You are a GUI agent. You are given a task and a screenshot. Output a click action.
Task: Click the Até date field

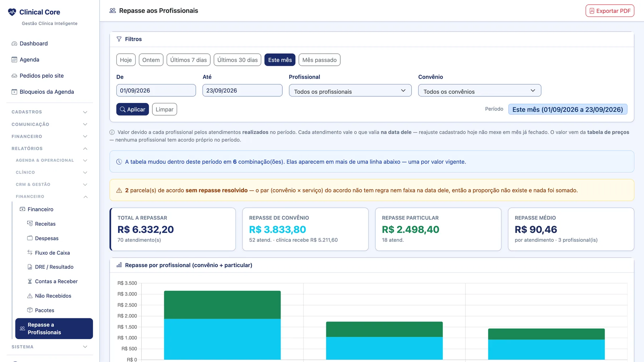[243, 90]
